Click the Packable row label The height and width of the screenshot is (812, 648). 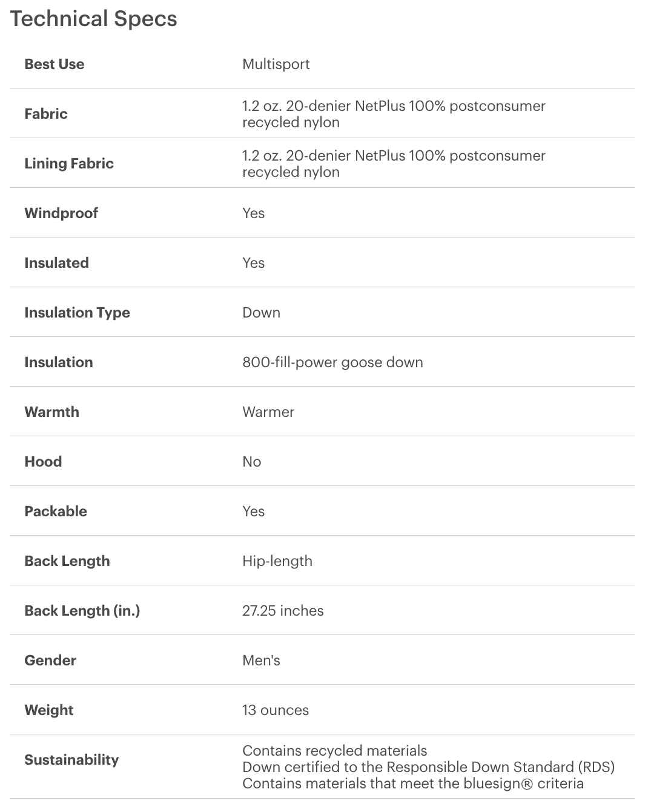[x=56, y=511]
